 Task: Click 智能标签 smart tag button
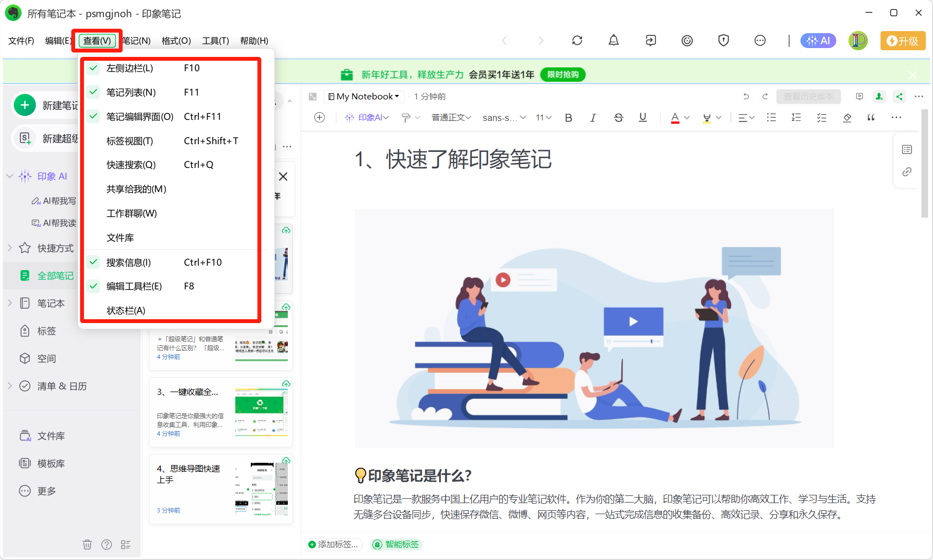tap(397, 545)
